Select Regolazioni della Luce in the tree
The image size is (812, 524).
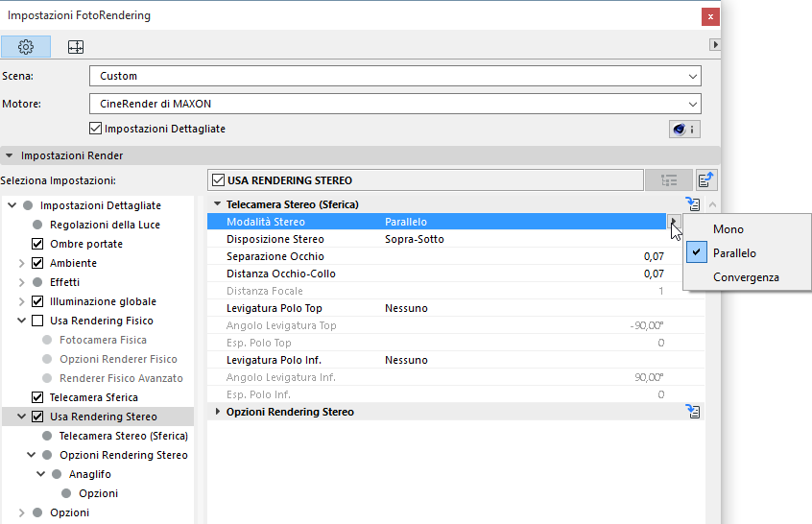105,225
